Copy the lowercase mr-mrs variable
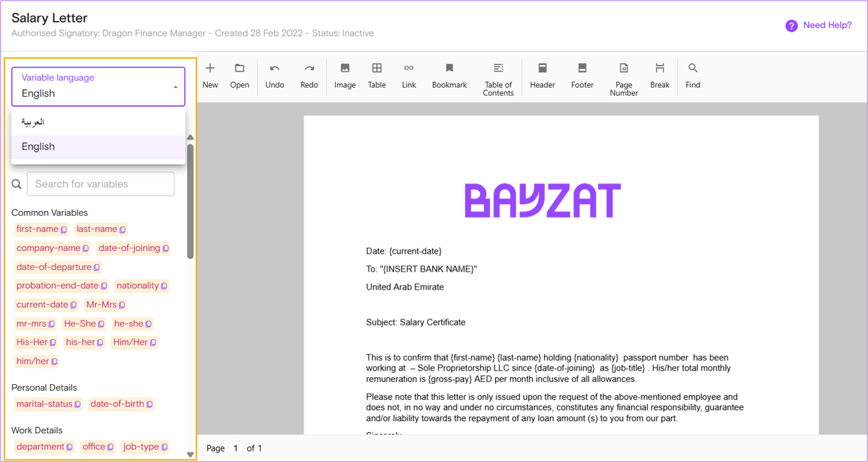 (x=51, y=324)
